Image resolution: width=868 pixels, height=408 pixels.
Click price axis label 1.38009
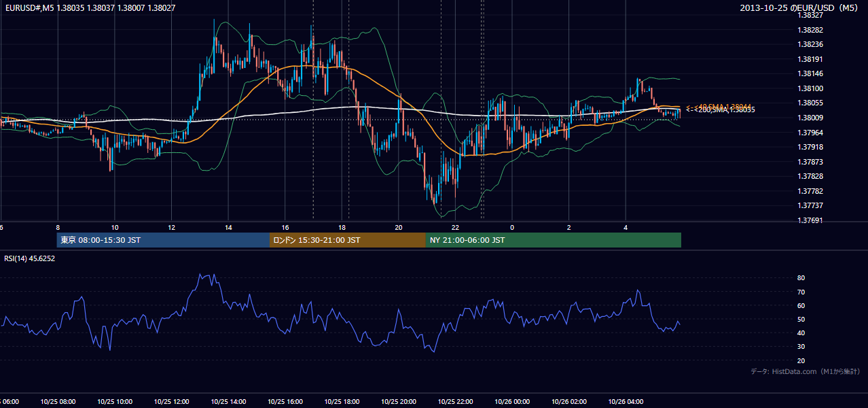pos(810,118)
